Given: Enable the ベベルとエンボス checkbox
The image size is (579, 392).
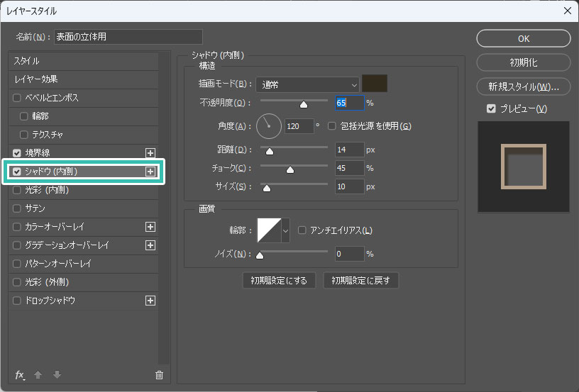Looking at the screenshot, I should pos(16,98).
